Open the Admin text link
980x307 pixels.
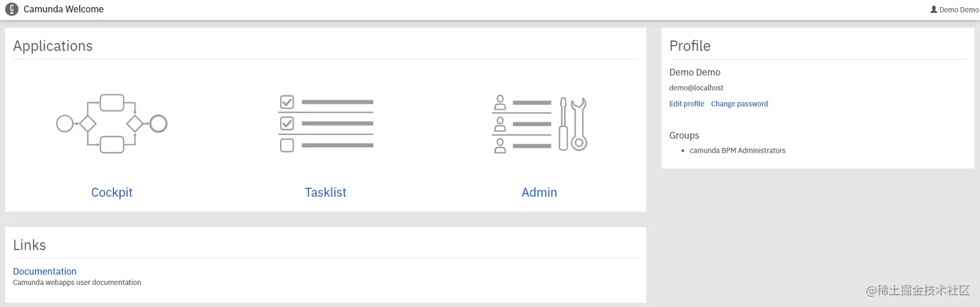coord(539,192)
